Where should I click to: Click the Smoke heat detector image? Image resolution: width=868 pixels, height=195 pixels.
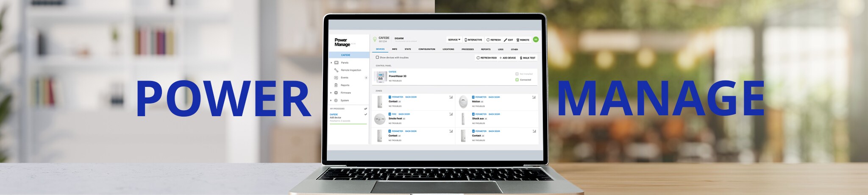(x=380, y=119)
